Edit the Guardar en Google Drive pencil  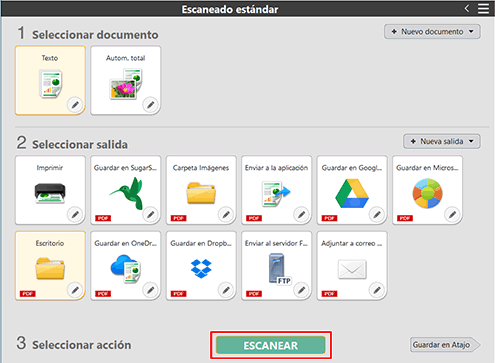coord(377,215)
